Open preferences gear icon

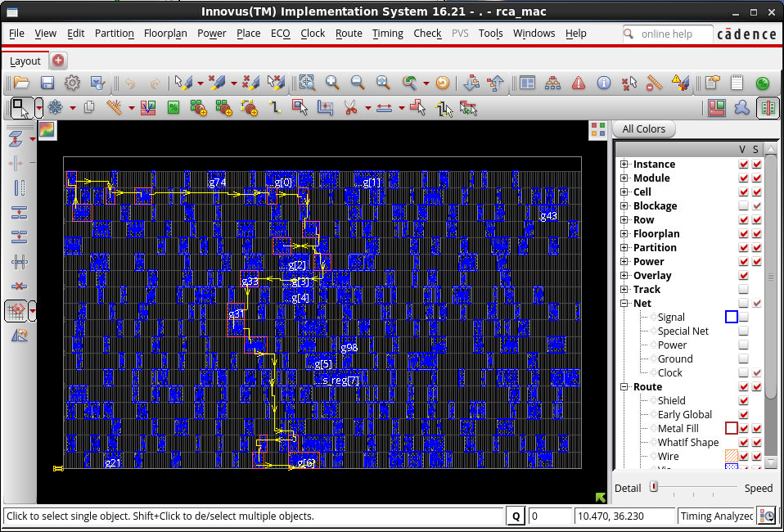[x=72, y=83]
